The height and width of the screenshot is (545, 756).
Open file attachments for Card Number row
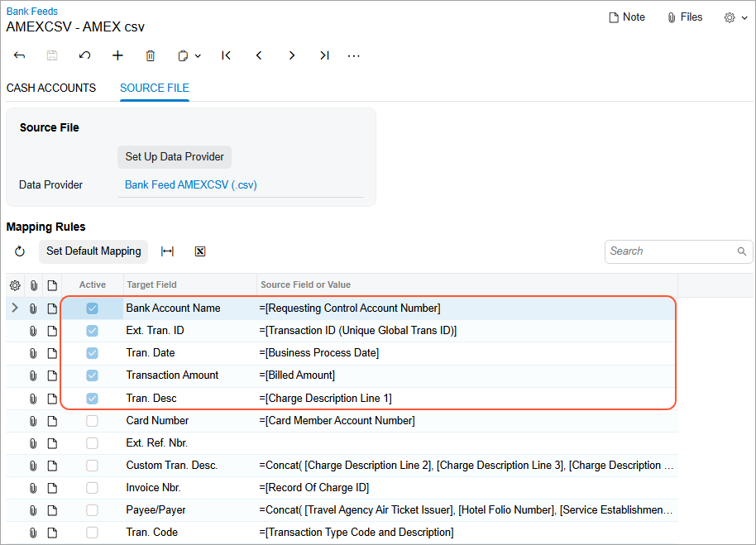[x=33, y=421]
